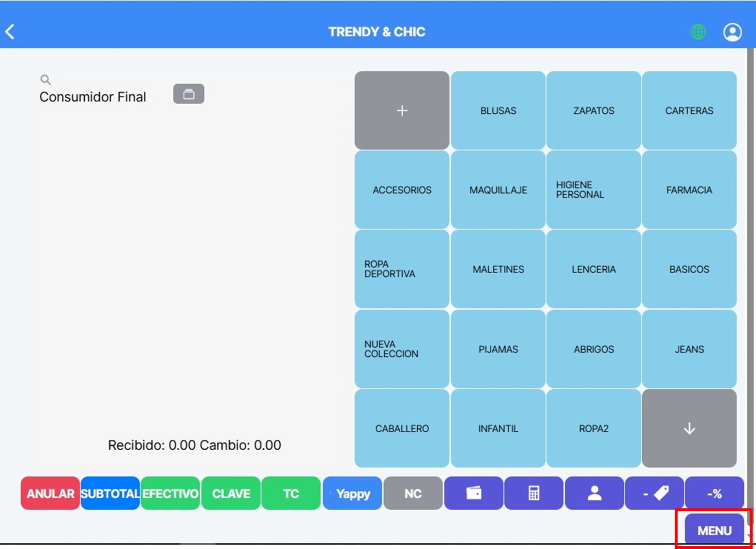Open the ROPA2 category
The width and height of the screenshot is (756, 549).
(x=594, y=428)
